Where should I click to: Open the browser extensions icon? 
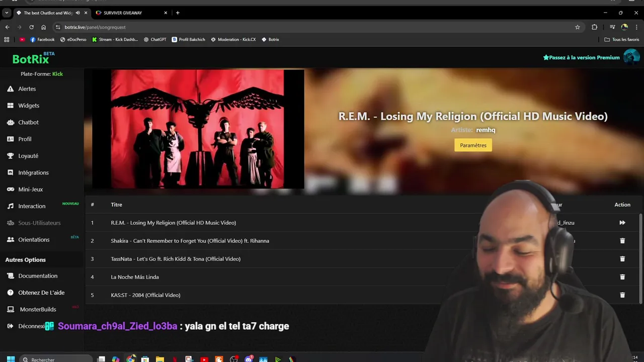click(594, 27)
